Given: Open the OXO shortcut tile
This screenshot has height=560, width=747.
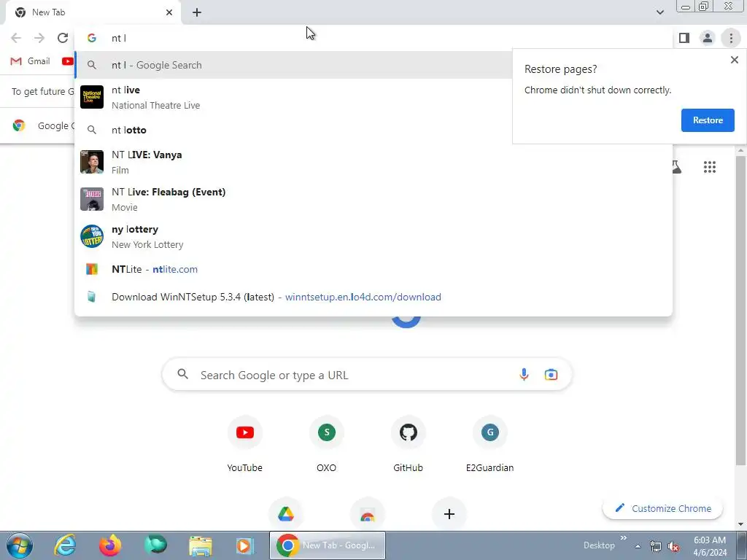Looking at the screenshot, I should [x=326, y=444].
